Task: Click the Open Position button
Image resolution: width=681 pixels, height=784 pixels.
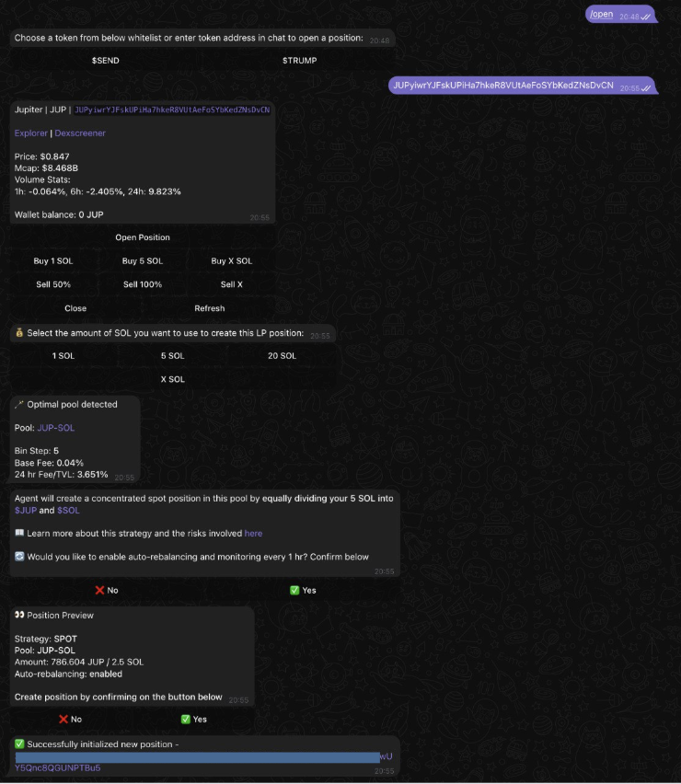Action: (x=143, y=237)
